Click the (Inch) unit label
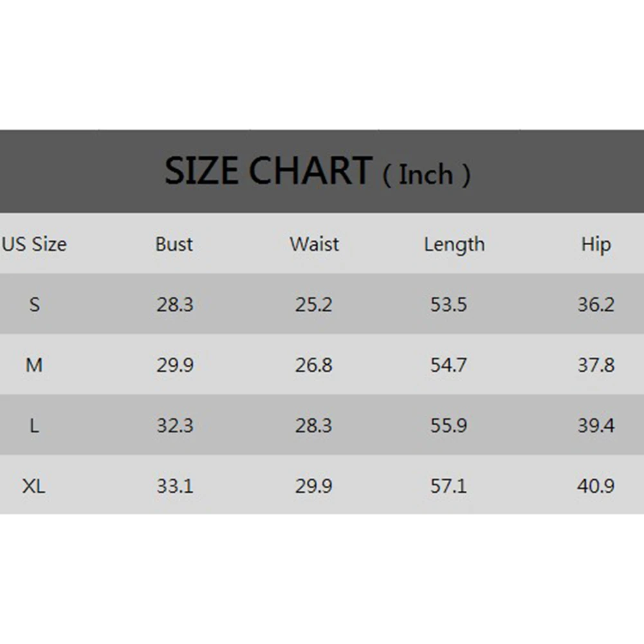 pyautogui.click(x=427, y=175)
